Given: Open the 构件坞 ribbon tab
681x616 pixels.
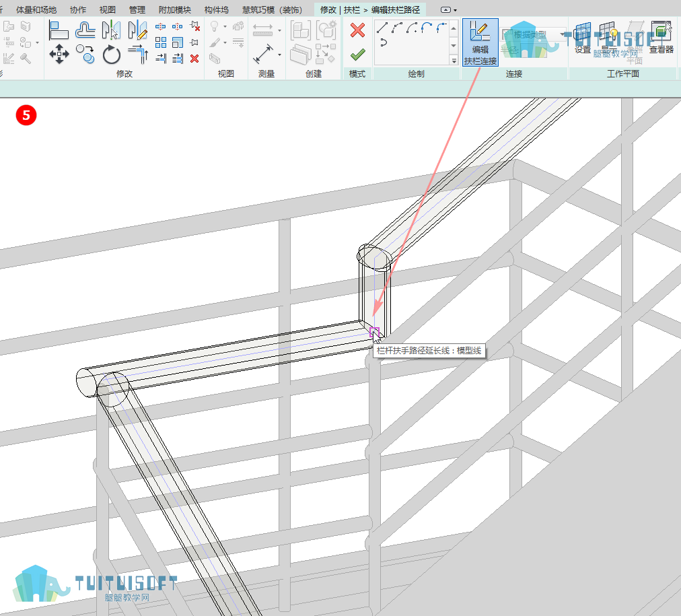Looking at the screenshot, I should click(216, 9).
